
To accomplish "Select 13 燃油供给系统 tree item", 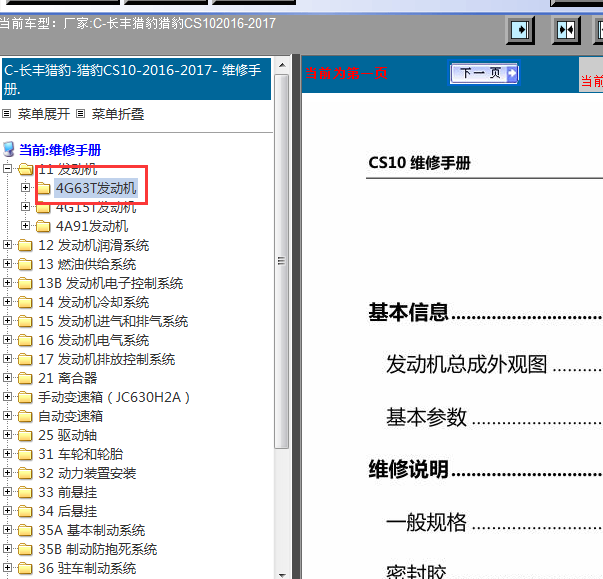I will coord(87,264).
